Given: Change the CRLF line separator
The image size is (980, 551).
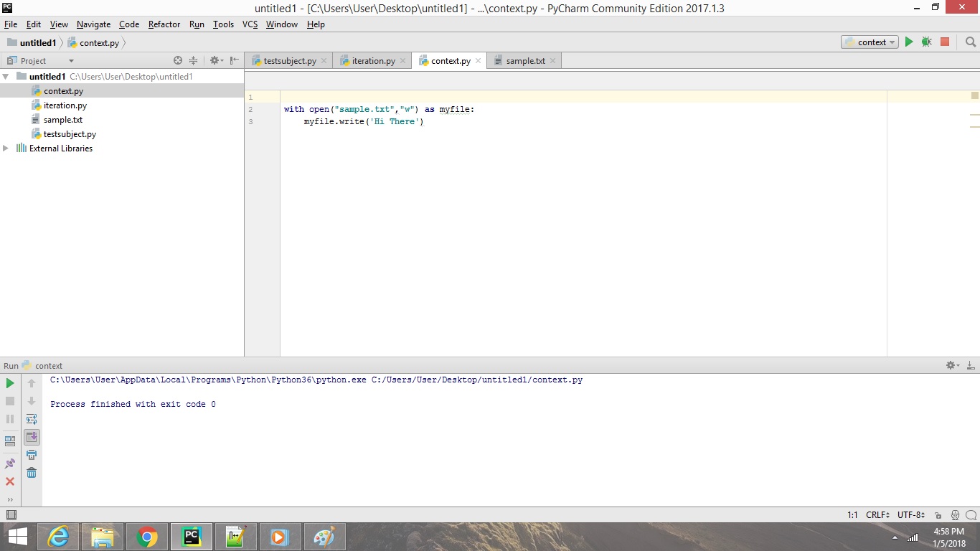Looking at the screenshot, I should [x=878, y=515].
